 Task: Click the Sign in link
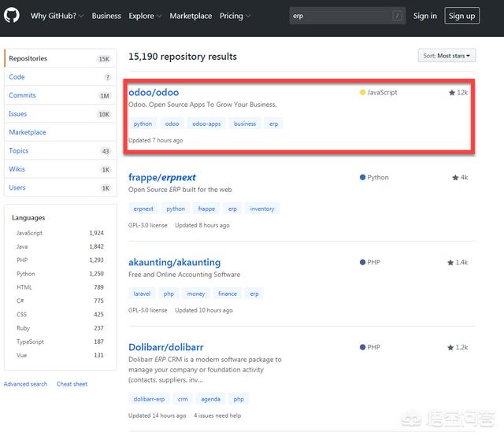point(425,16)
